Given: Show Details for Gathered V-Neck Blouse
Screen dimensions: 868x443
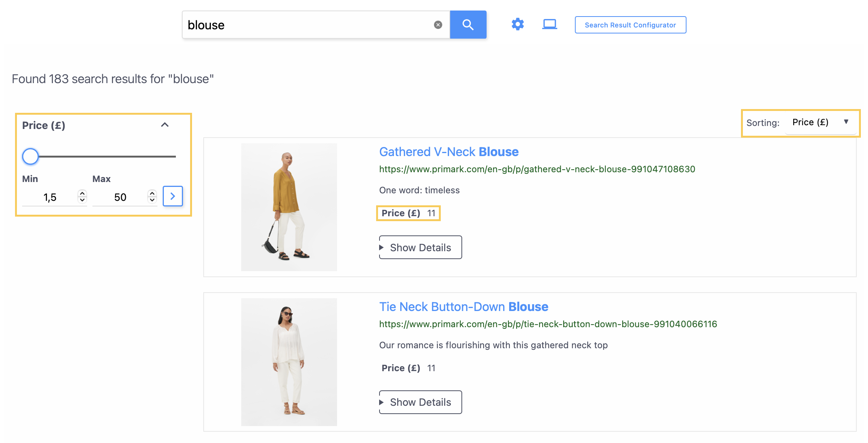Looking at the screenshot, I should pos(420,247).
